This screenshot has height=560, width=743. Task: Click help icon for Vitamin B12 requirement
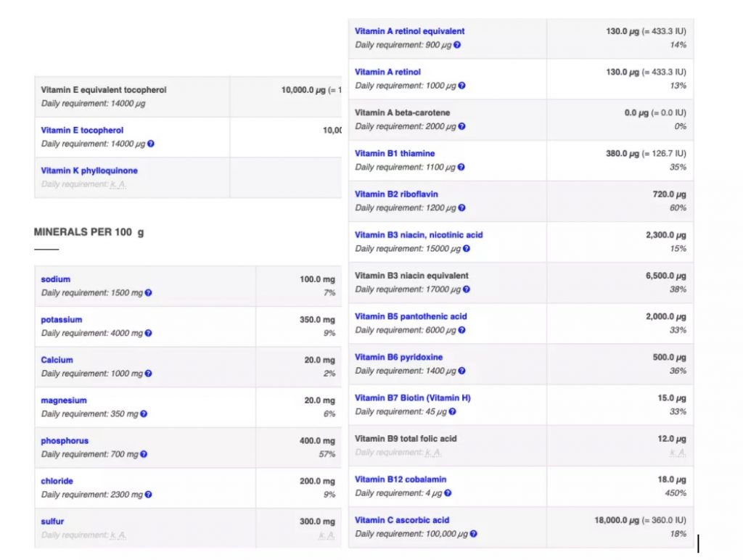[448, 493]
